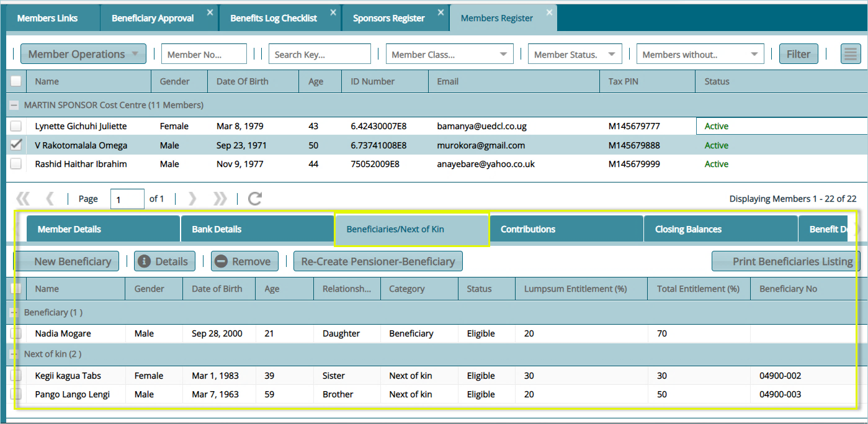Screen dimensions: 868x424
Task: Open the Member Status dropdown
Action: tap(612, 55)
